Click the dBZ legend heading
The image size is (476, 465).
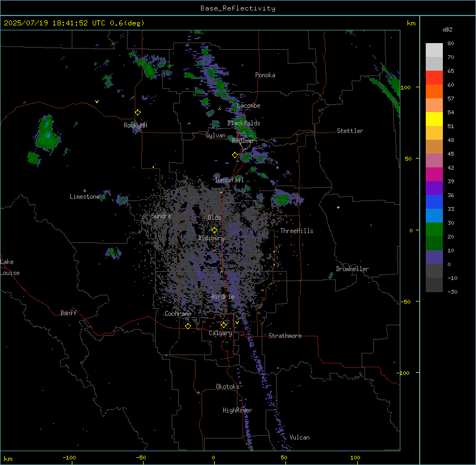[x=447, y=29]
